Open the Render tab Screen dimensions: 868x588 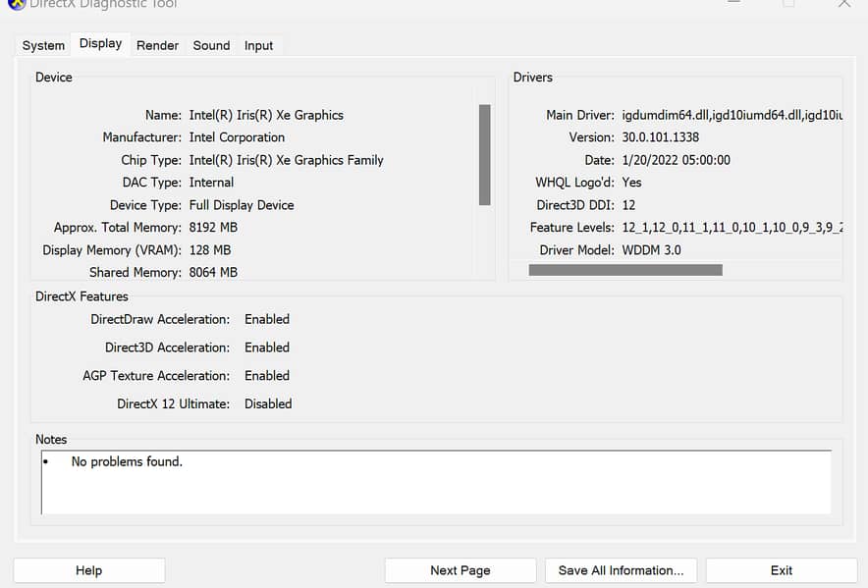157,45
